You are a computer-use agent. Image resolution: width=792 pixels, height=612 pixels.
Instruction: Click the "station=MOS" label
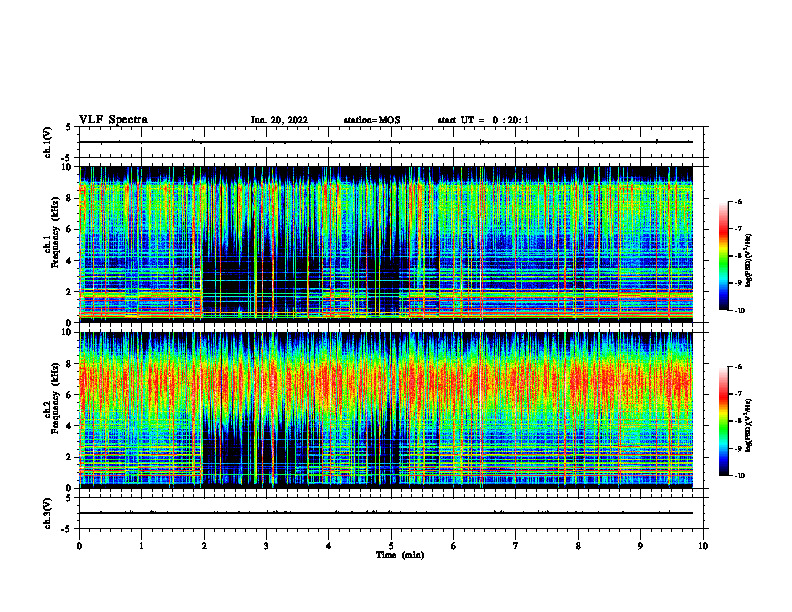click(372, 120)
